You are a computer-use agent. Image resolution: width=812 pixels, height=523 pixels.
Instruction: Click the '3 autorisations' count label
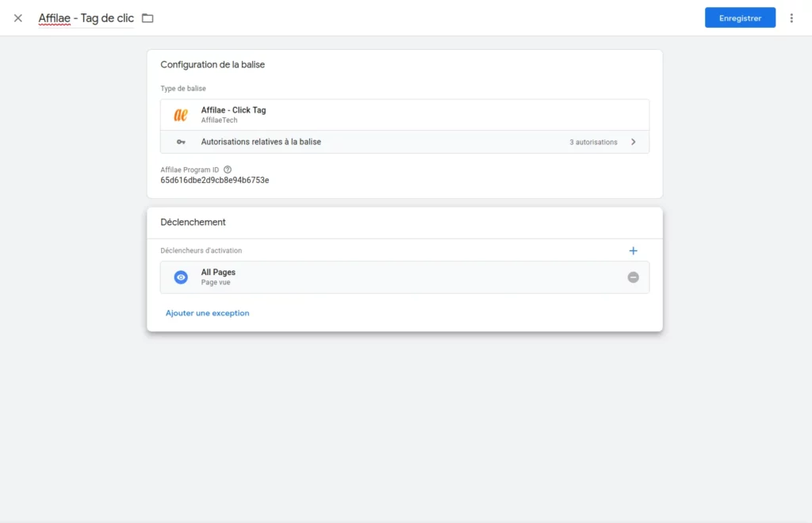(593, 142)
